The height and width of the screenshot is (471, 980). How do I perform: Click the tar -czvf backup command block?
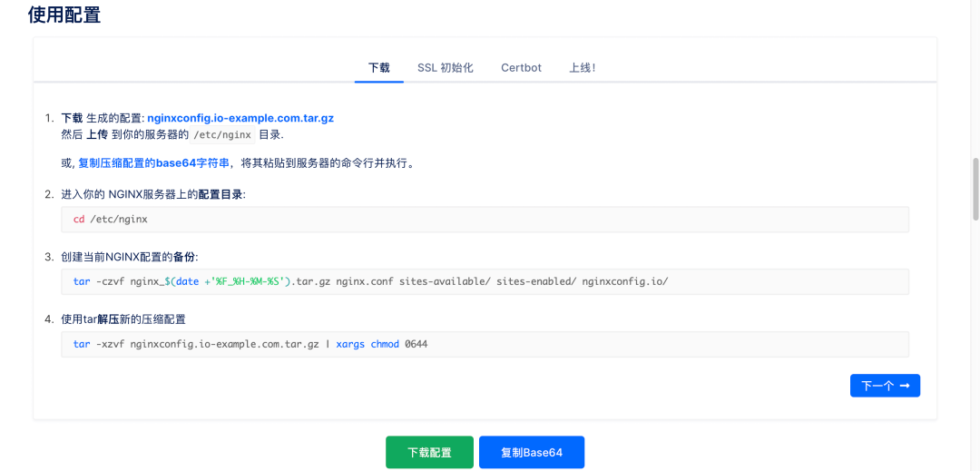tap(485, 281)
